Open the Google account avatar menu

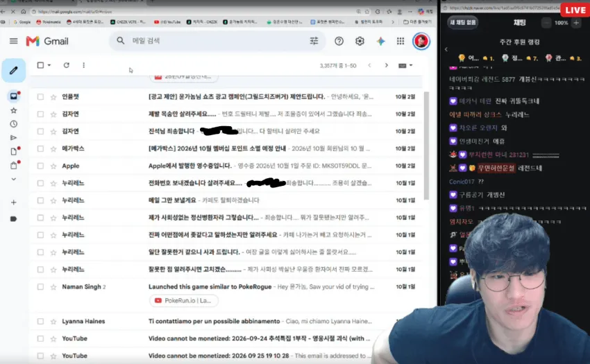coord(421,41)
